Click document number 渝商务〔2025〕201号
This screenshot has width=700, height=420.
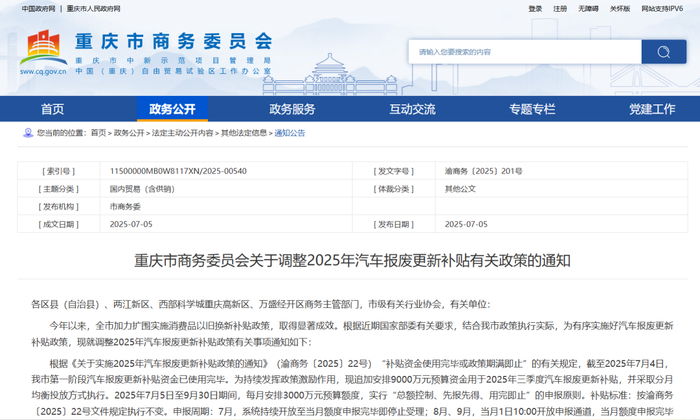pyautogui.click(x=483, y=171)
